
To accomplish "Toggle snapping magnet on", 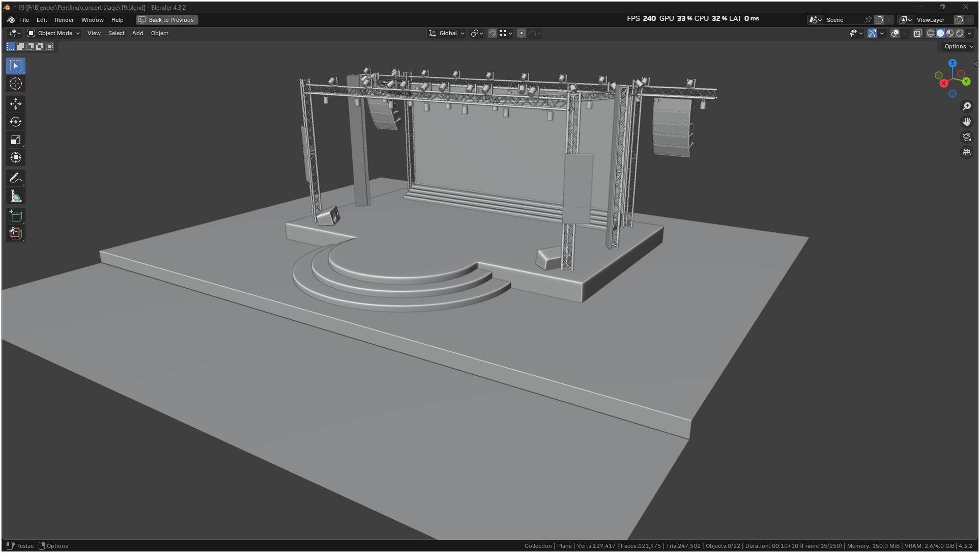I will tap(492, 33).
